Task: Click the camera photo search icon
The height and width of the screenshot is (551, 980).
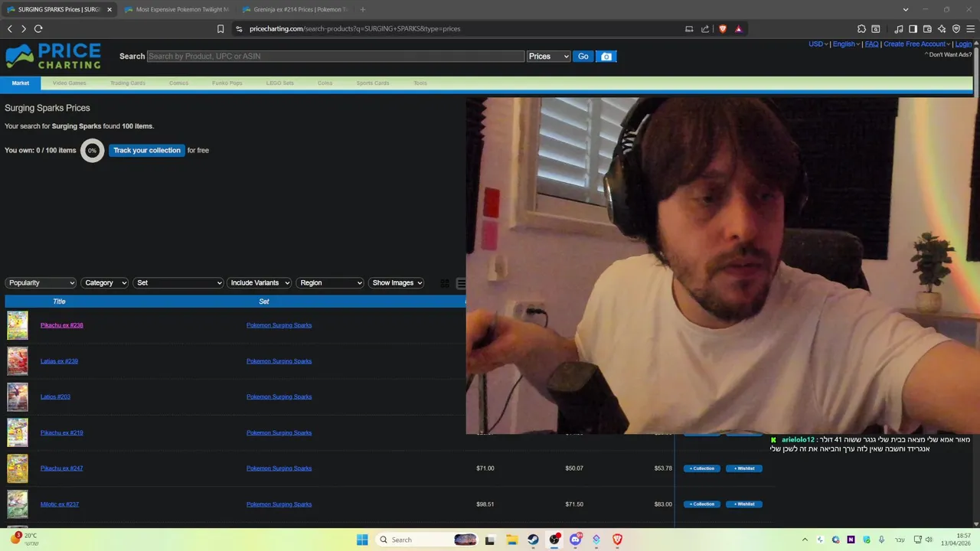Action: [606, 56]
